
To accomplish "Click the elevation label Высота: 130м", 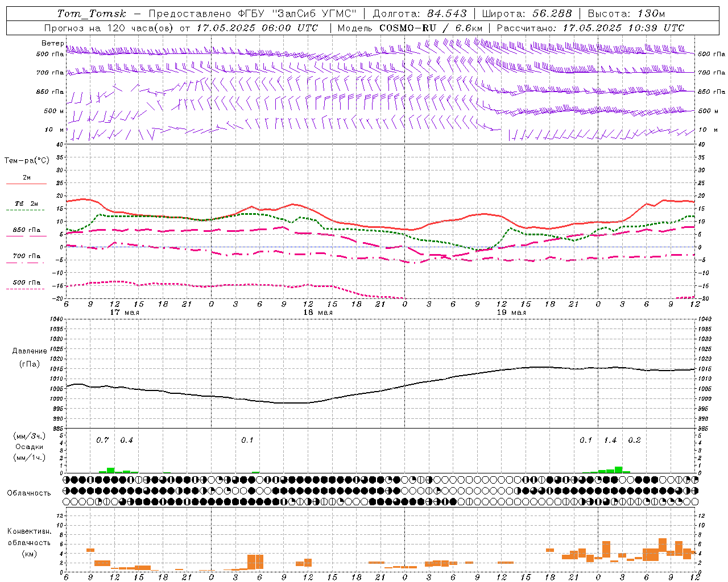I will pos(626,14).
